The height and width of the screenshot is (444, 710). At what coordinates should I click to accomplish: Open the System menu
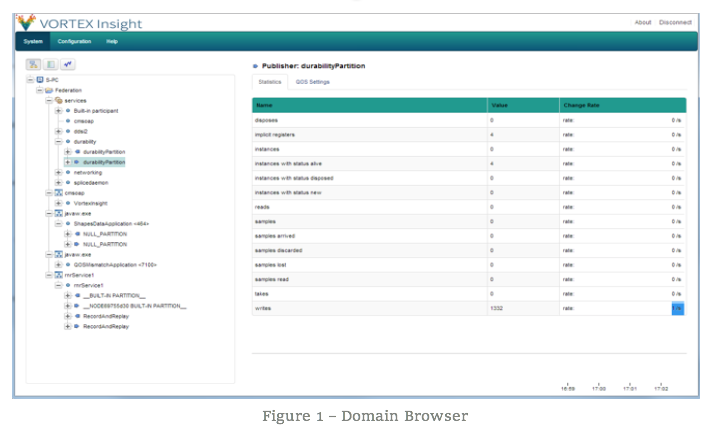click(x=33, y=41)
